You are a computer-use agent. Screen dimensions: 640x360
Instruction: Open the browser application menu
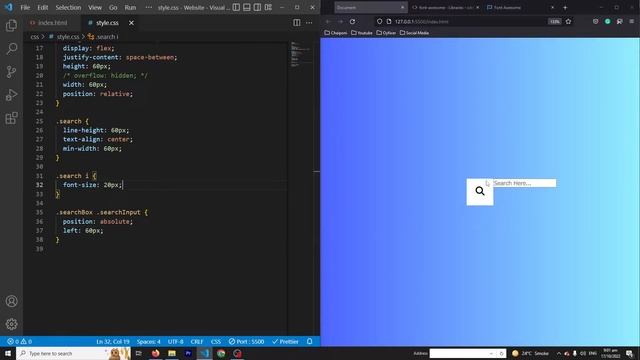click(x=631, y=21)
